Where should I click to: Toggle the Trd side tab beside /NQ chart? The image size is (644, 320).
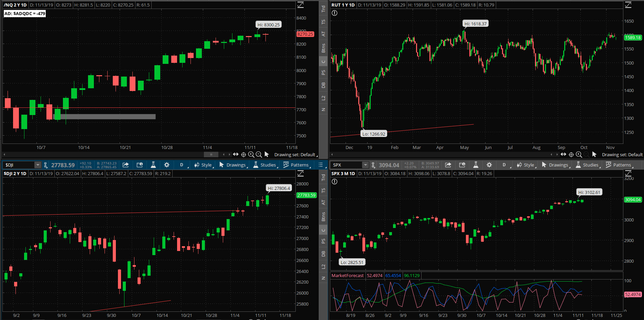[323, 9]
